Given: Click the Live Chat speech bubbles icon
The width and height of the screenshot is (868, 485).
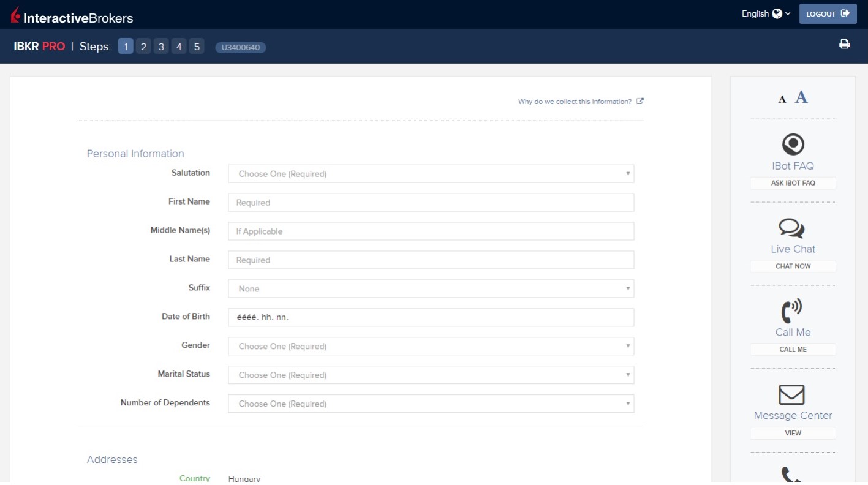Looking at the screenshot, I should click(x=791, y=228).
